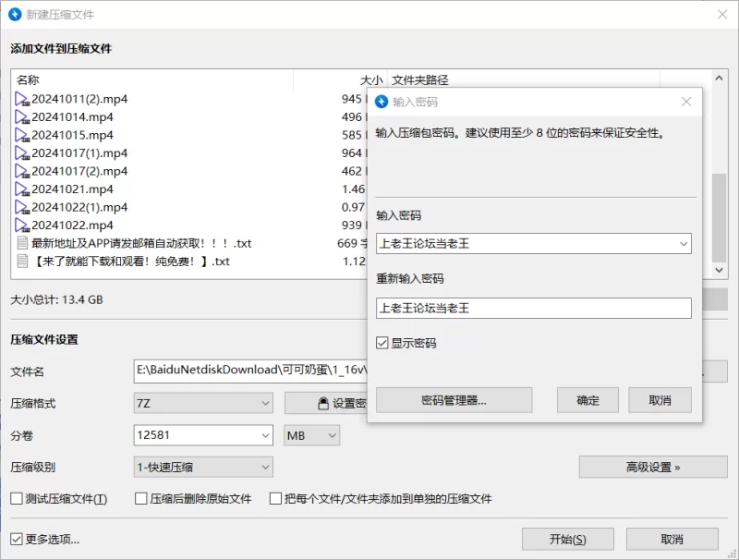Image resolution: width=739 pixels, height=560 pixels.
Task: Click the file list vertical scrollbar thumb
Action: [719, 217]
